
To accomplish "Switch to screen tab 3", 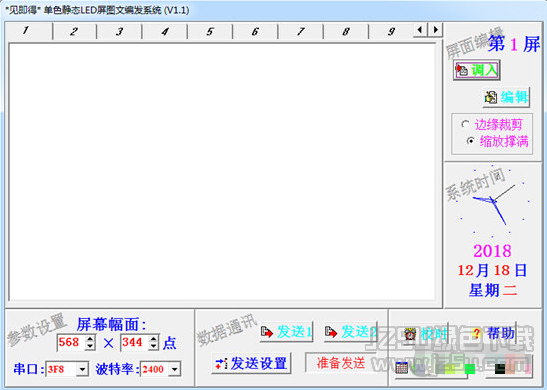I will point(119,32).
